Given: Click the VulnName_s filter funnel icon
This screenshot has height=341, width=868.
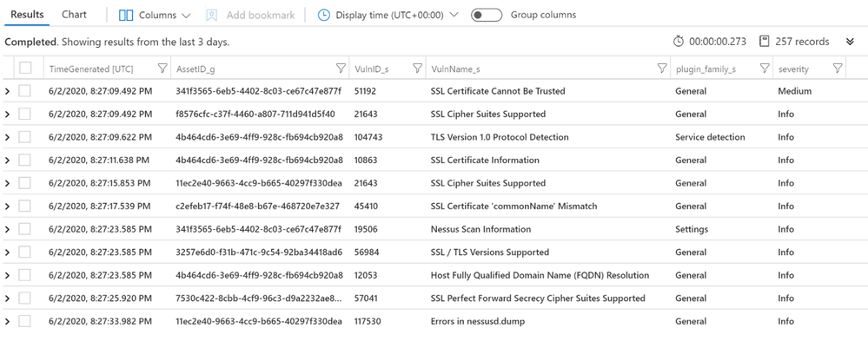Looking at the screenshot, I should point(661,69).
